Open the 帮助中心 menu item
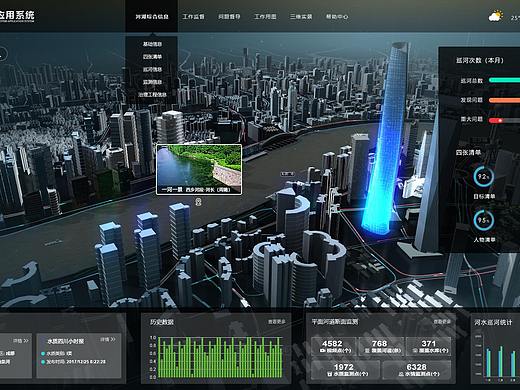 pyautogui.click(x=337, y=16)
